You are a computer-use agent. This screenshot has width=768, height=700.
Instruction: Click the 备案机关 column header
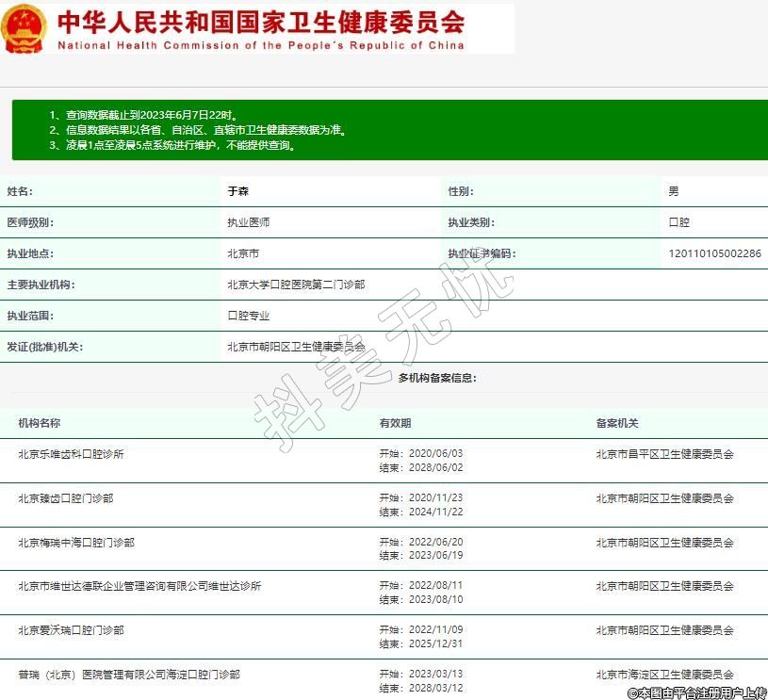[616, 423]
